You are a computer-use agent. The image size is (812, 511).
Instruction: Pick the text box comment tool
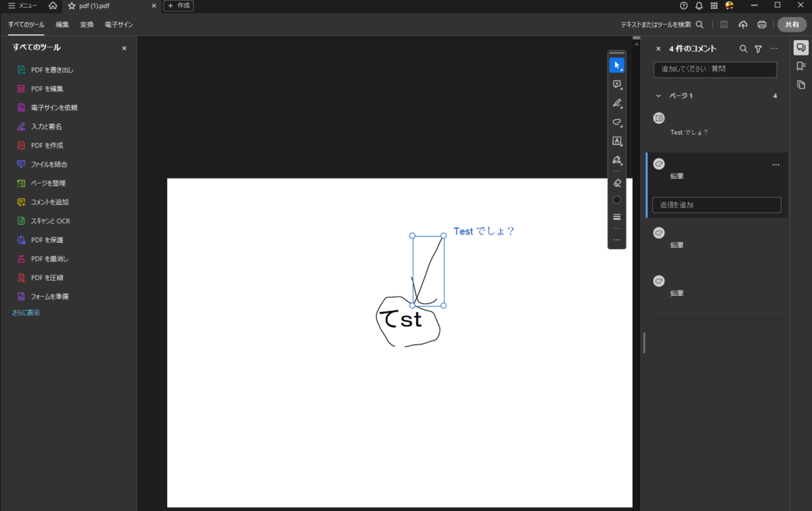click(616, 141)
